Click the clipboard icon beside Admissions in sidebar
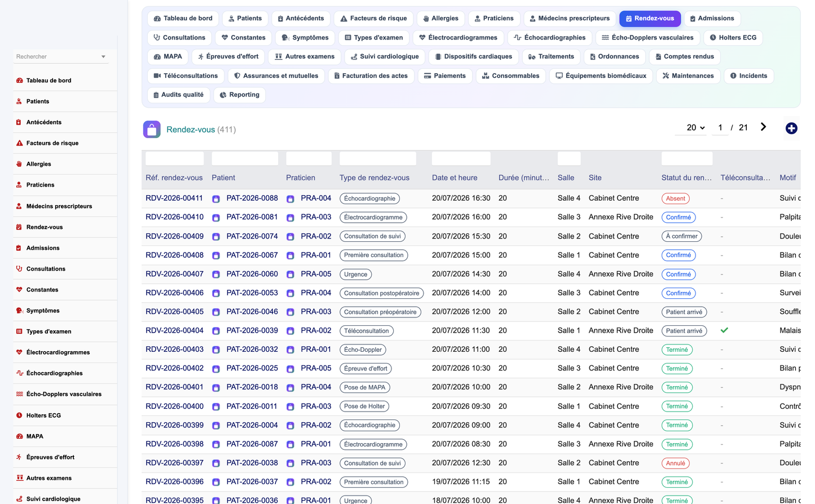This screenshot has width=815, height=504. point(19,248)
